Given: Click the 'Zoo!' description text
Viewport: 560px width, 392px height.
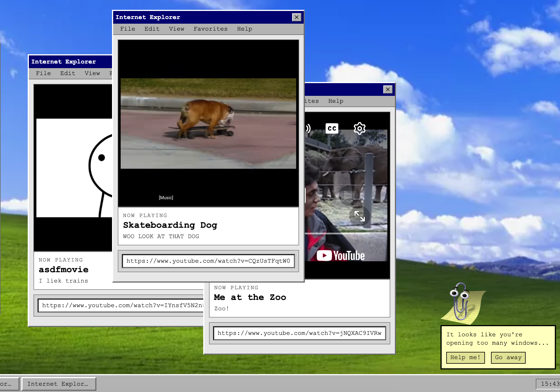Looking at the screenshot, I should click(x=222, y=309).
